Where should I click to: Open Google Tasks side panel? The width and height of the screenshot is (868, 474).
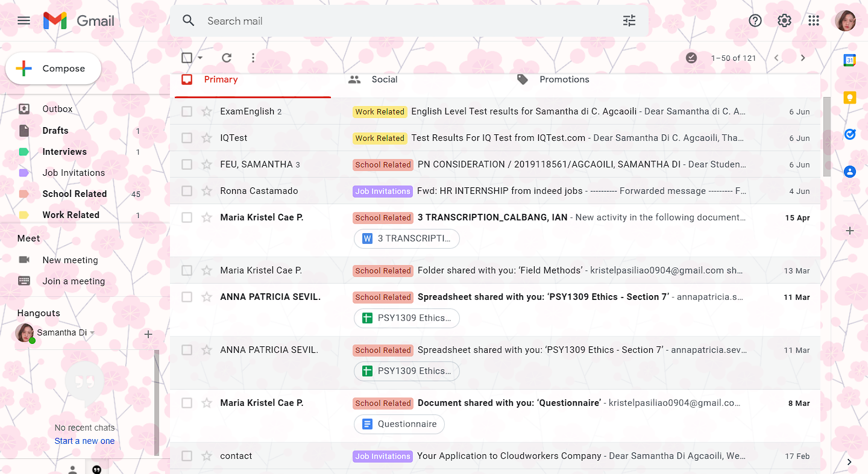pos(850,134)
